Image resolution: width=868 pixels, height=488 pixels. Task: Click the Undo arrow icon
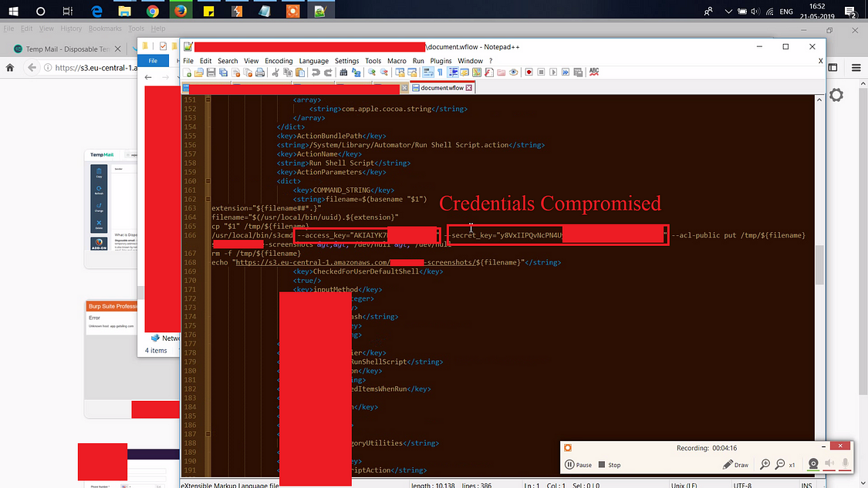[x=316, y=72]
